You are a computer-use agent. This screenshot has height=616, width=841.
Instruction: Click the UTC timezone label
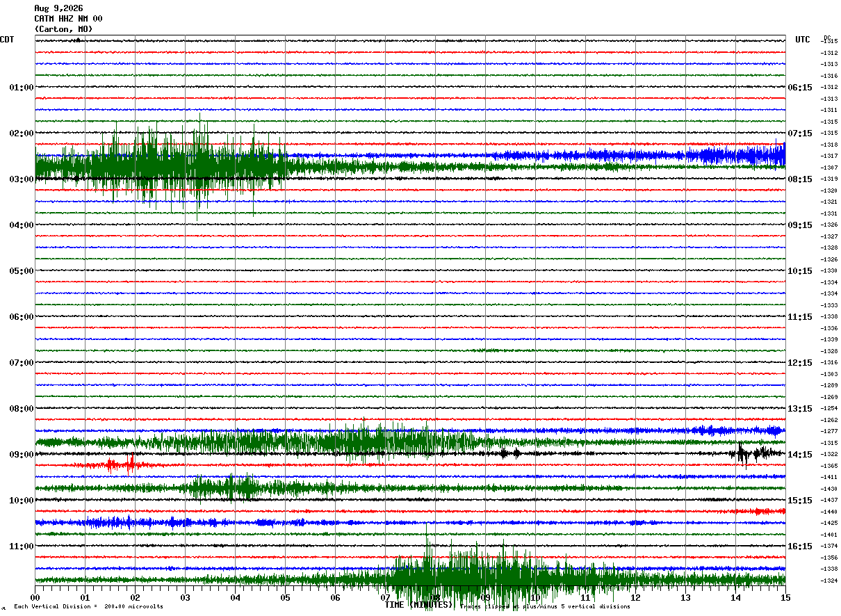(x=803, y=40)
